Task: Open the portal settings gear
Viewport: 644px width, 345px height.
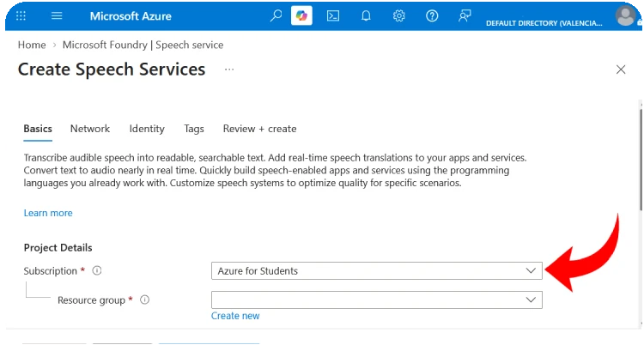Action: [398, 16]
